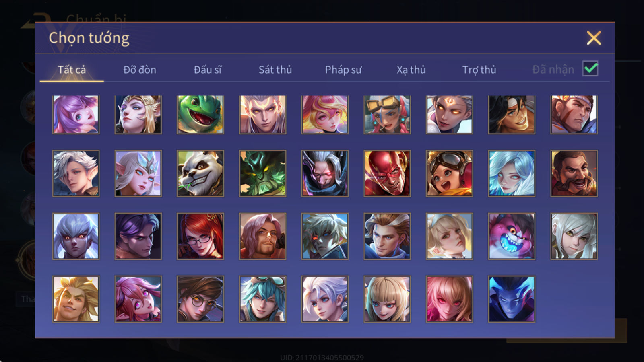Open the Đấu sĩ tab
The height and width of the screenshot is (362, 644).
pyautogui.click(x=208, y=70)
